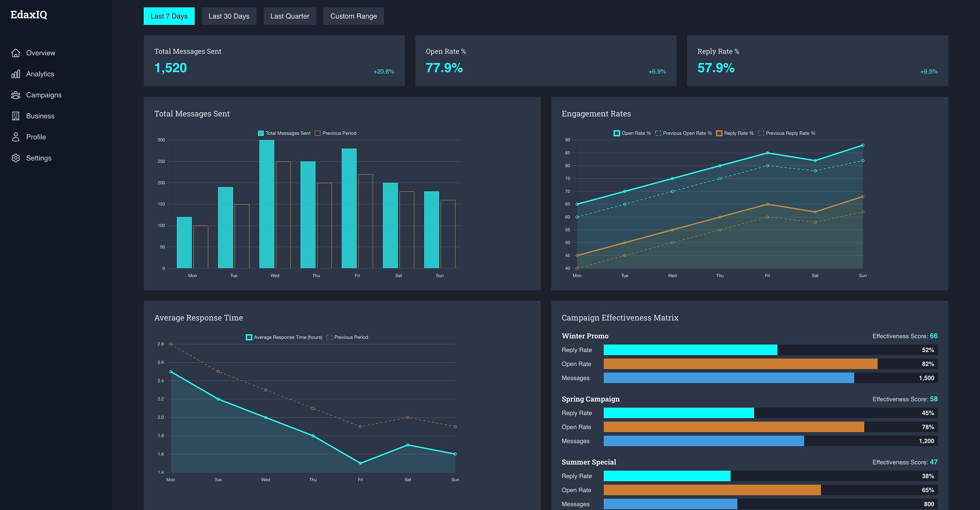
Task: Open Campaigns from the sidebar
Action: (44, 95)
